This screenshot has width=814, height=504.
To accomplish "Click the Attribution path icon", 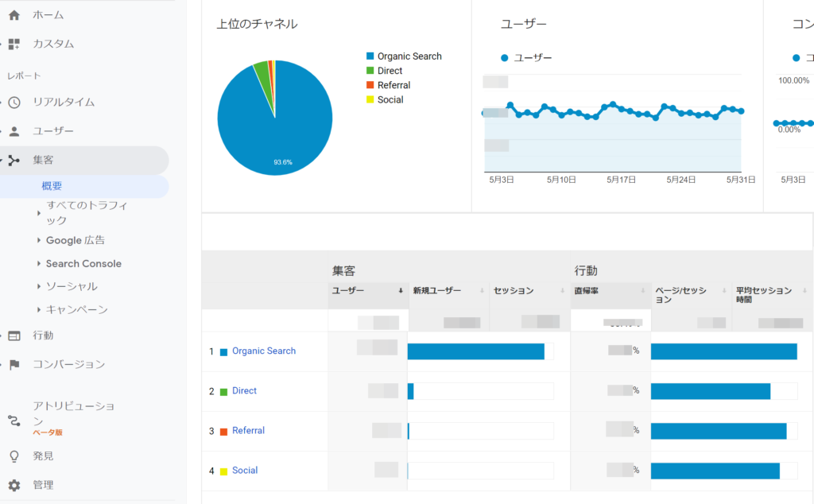I will [14, 420].
